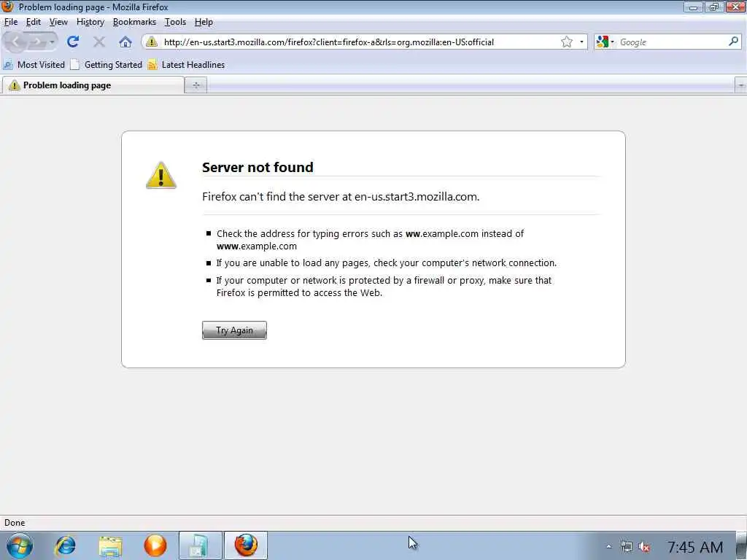747x560 pixels.
Task: Switch to the Firefox taskbar button
Action: [x=246, y=545]
